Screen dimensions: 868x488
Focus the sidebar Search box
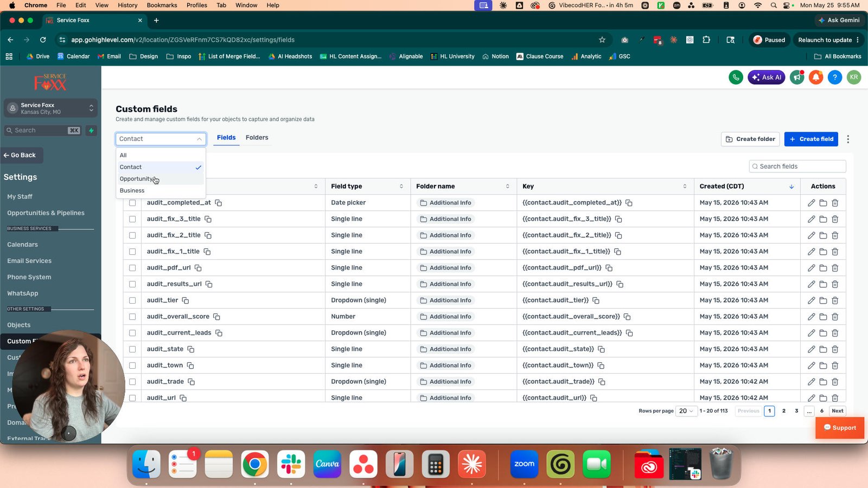coord(43,130)
